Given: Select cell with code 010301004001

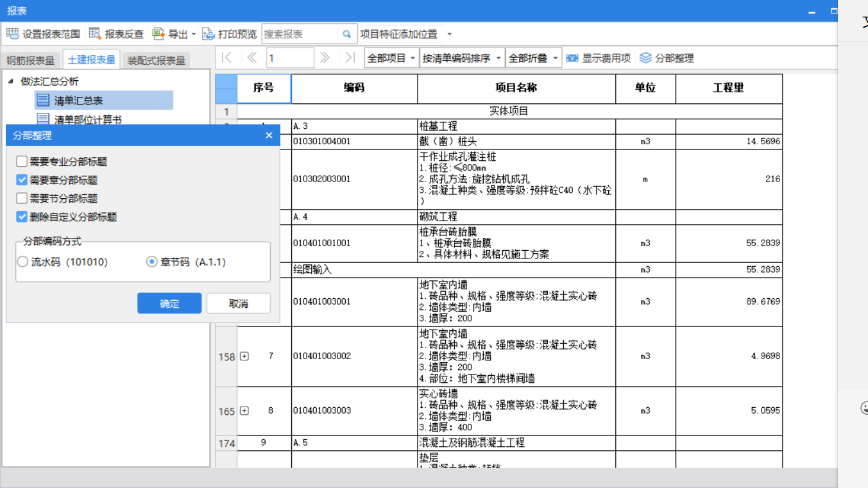Looking at the screenshot, I should pos(354,141).
